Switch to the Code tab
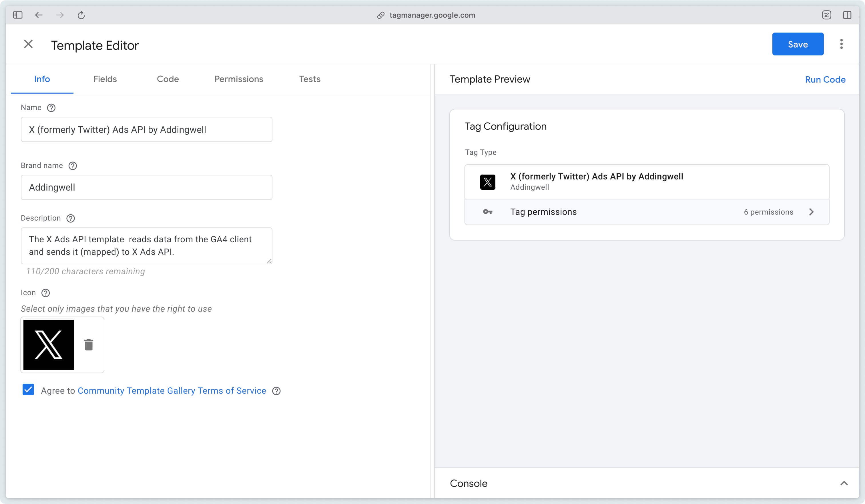Viewport: 865px width, 504px height. coord(168,79)
